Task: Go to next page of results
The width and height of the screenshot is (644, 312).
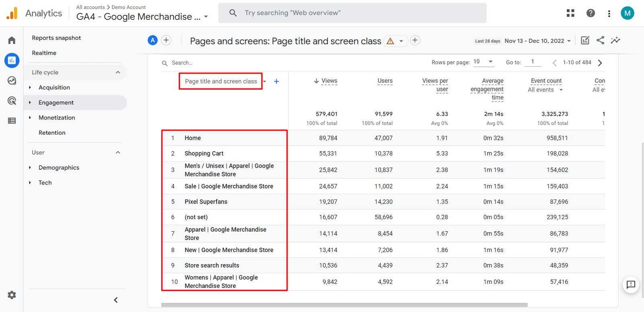Action: tap(600, 63)
